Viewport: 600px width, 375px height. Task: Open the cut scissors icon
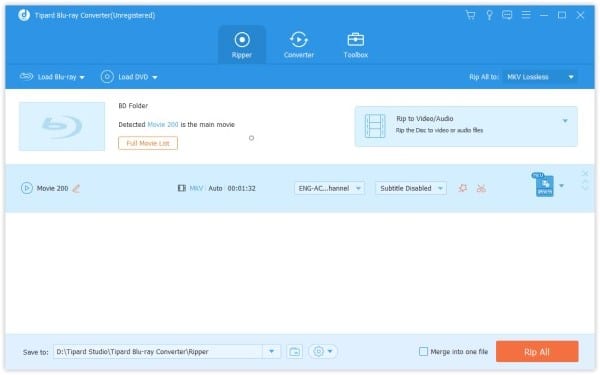481,188
